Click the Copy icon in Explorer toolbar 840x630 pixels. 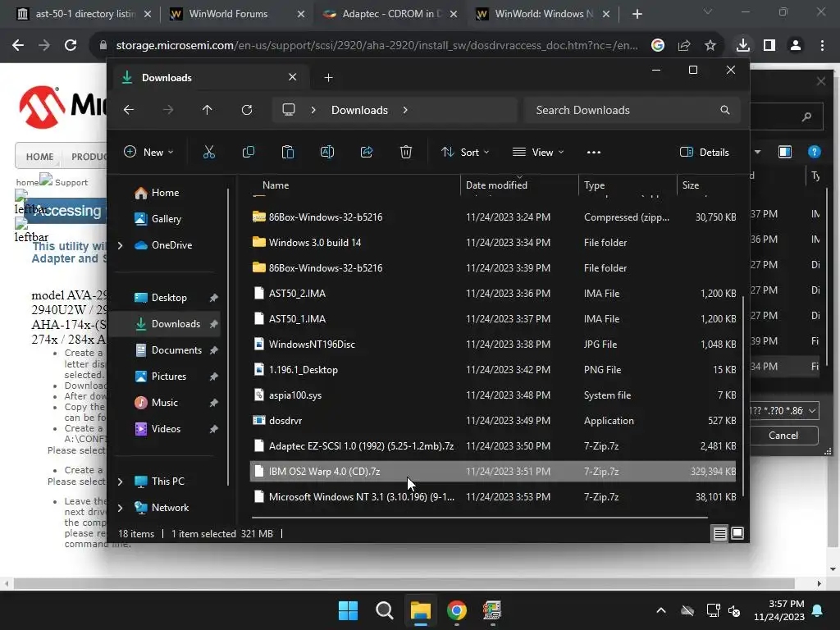pos(249,152)
